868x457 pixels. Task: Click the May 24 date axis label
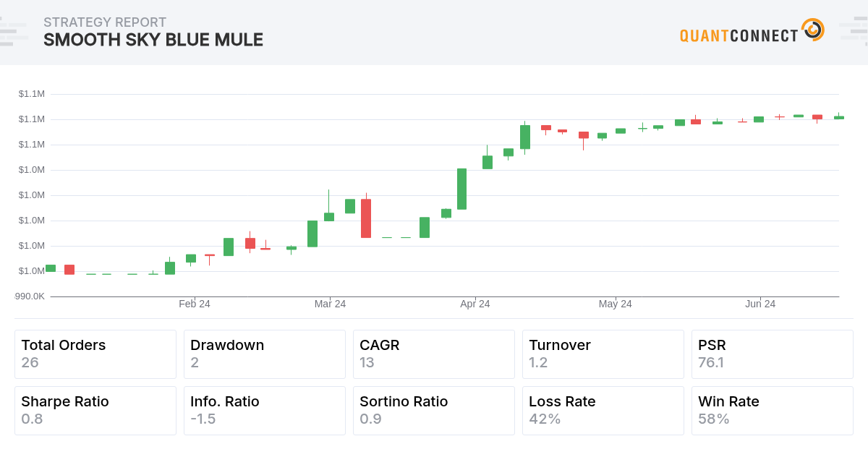(x=616, y=304)
